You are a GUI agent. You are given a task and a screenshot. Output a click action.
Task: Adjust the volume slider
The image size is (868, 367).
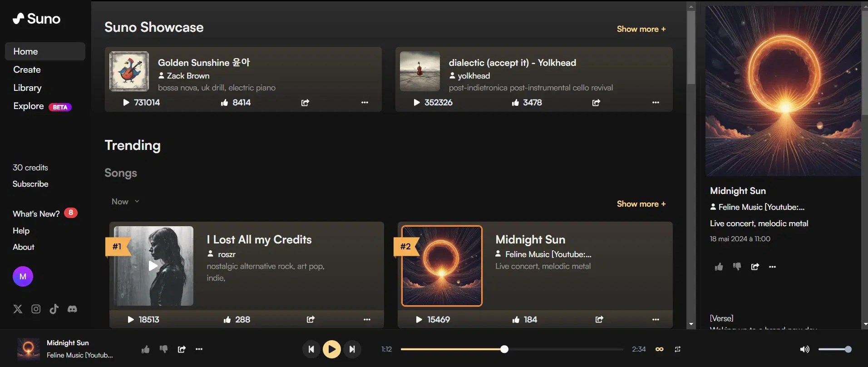[834, 349]
